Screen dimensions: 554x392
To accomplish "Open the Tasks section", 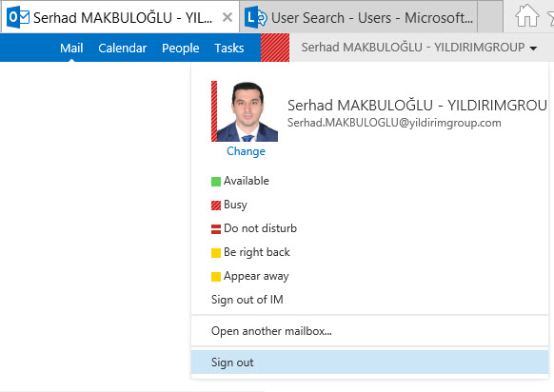I will point(229,48).
